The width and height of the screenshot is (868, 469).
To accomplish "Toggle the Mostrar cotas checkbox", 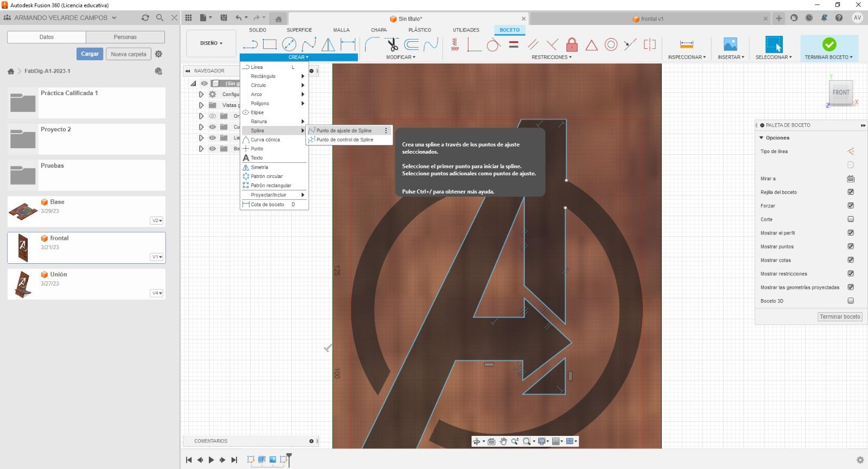I will [x=851, y=260].
